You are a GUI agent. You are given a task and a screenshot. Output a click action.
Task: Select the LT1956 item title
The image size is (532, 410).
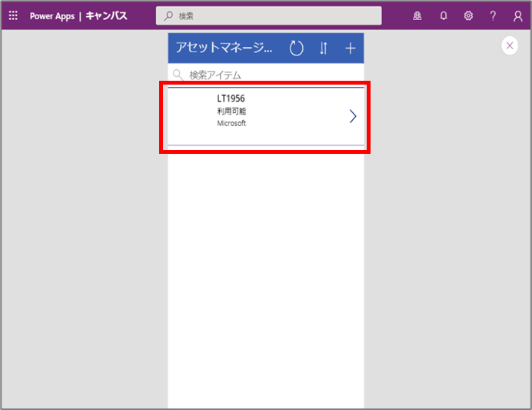point(231,98)
